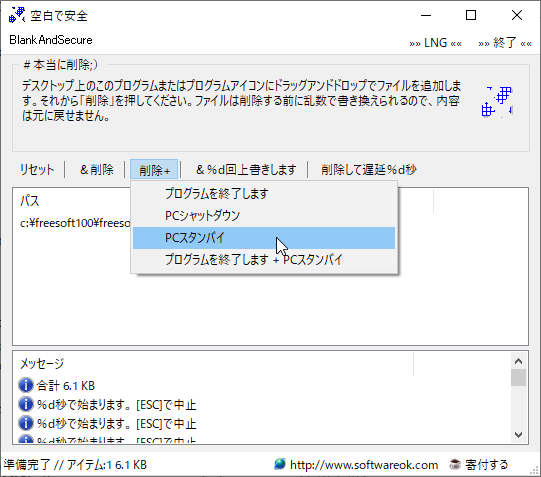
Task: Click the リセット button
Action: pyautogui.click(x=37, y=169)
